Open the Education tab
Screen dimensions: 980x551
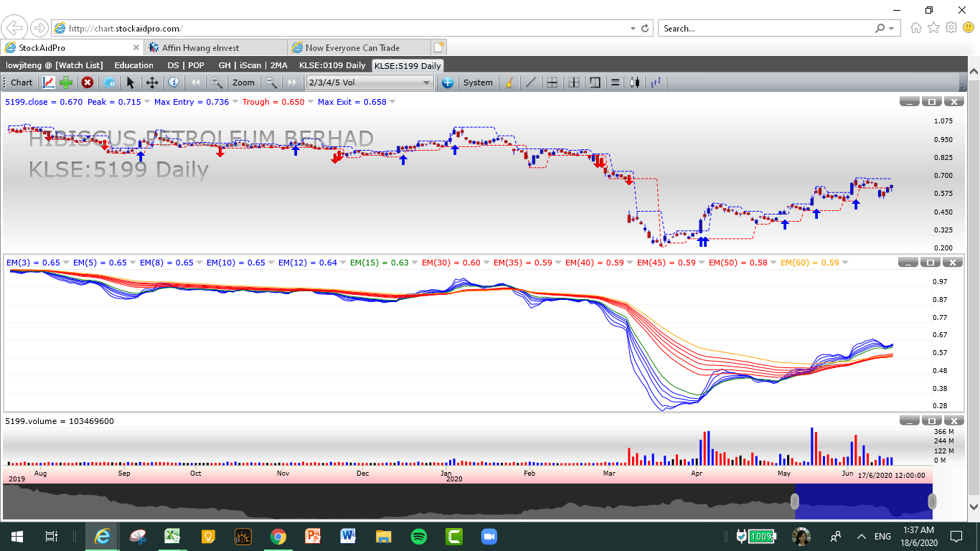click(x=134, y=65)
